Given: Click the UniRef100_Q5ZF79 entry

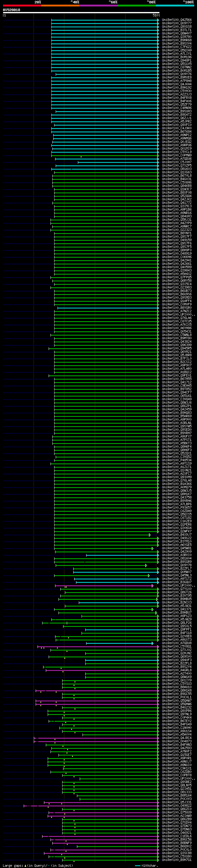Looking at the screenshot, I should [x=176, y=104].
